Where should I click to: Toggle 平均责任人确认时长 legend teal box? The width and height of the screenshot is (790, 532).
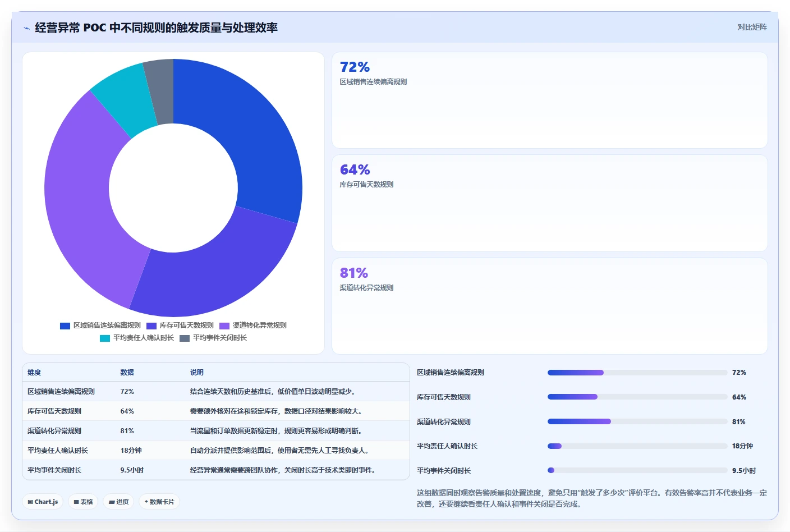click(105, 338)
